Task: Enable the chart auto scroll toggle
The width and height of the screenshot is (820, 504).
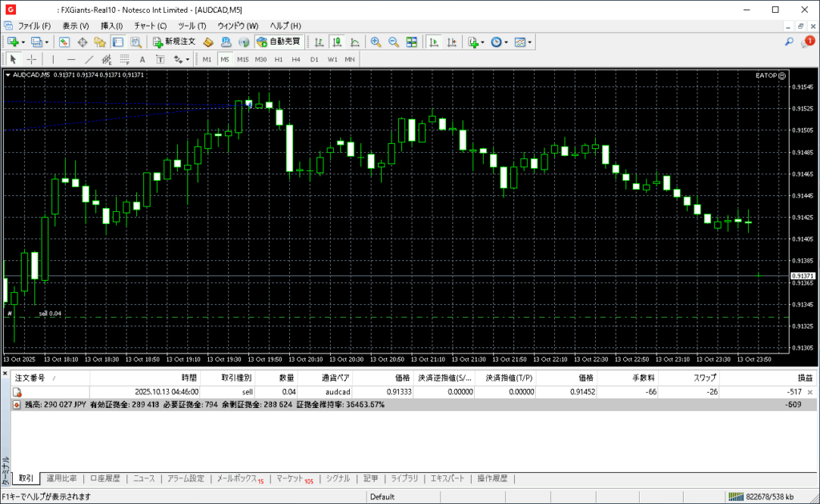Action: pos(433,42)
